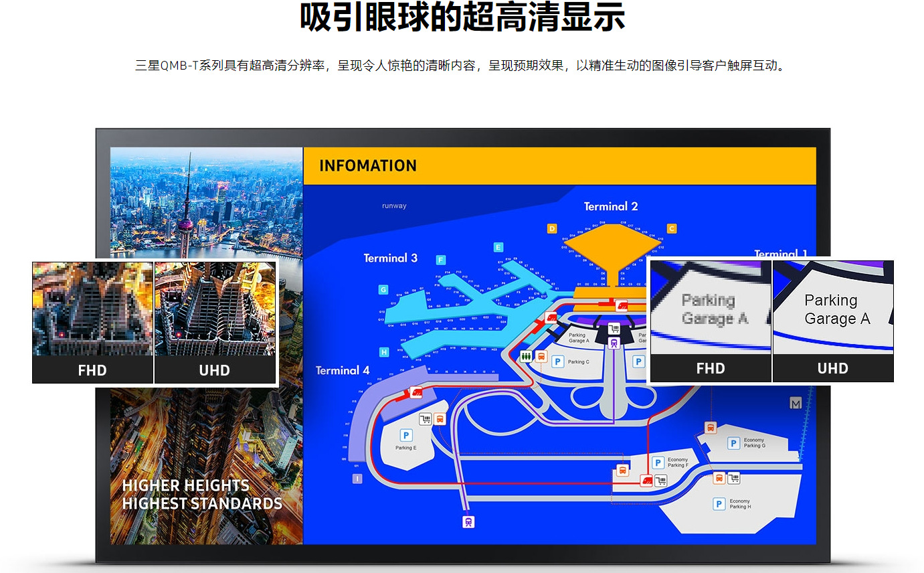Open the pixelated FHD city skyline thumbnail

(92, 308)
